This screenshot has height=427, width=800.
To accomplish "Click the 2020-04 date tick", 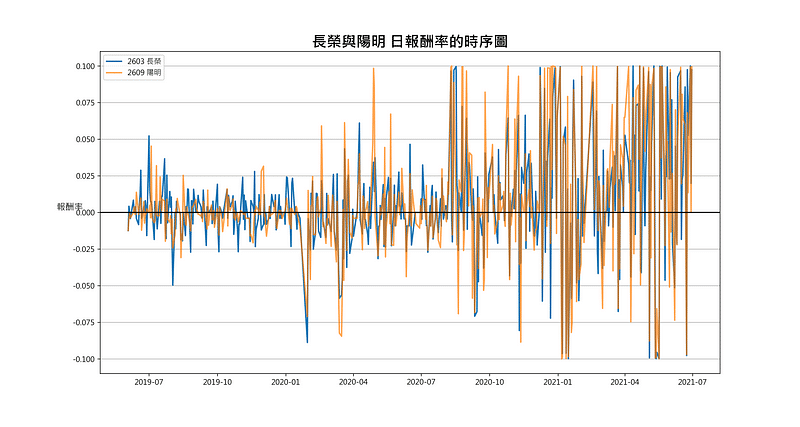I will coord(353,382).
